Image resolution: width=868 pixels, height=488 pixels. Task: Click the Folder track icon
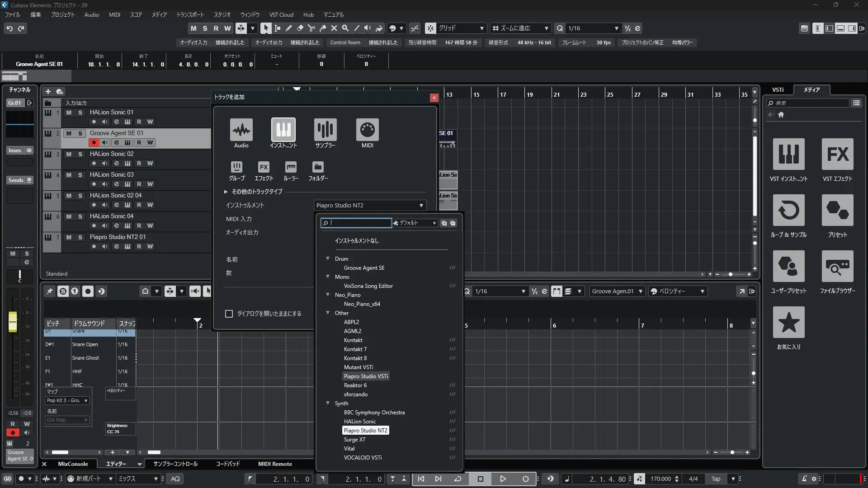coord(318,167)
